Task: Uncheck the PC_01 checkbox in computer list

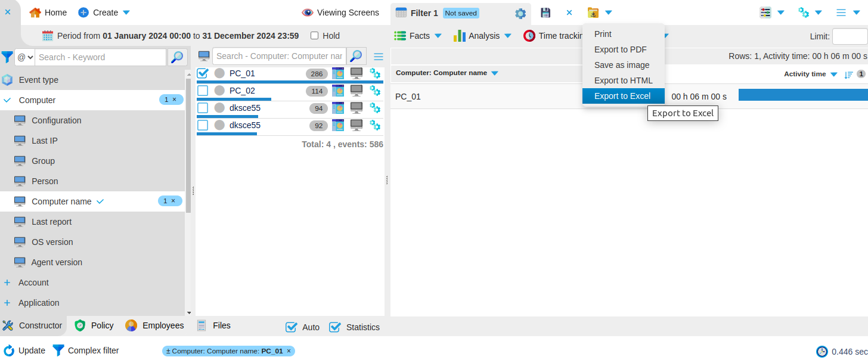Action: point(203,73)
